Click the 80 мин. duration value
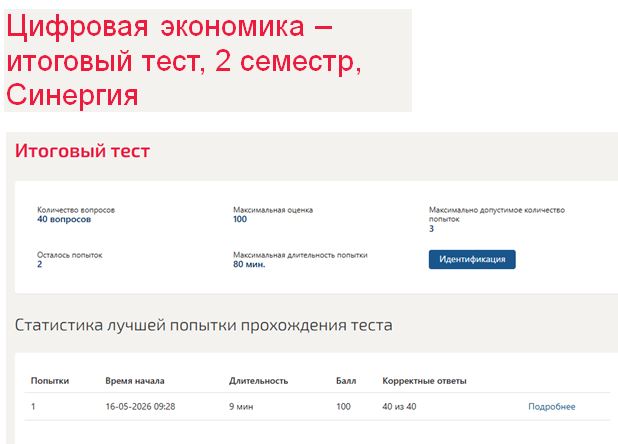Screen dimensions: 618x444 (x=249, y=264)
